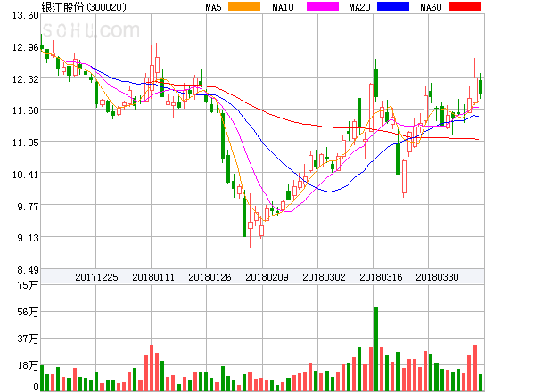Screen dimensions: 535x392
Task: Click the MA60 legend label
Action: tap(431, 7)
